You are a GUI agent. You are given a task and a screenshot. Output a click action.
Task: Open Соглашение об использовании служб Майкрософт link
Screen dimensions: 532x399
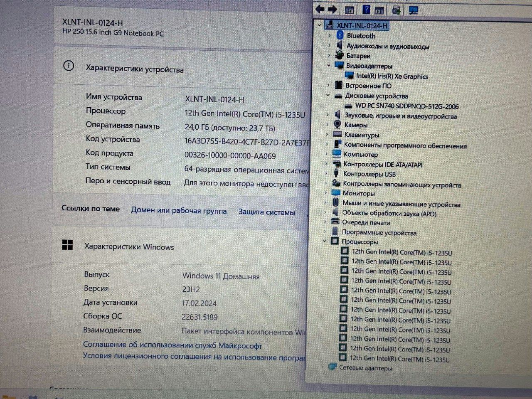pyautogui.click(x=172, y=345)
